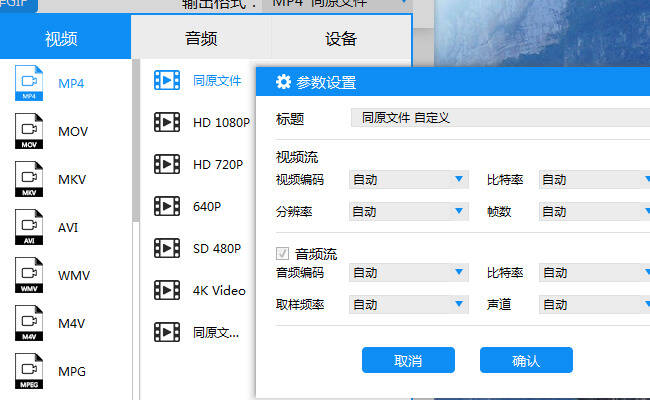Click the gear icon in 参数设置 title
Screen dimensions: 650x400
click(284, 82)
